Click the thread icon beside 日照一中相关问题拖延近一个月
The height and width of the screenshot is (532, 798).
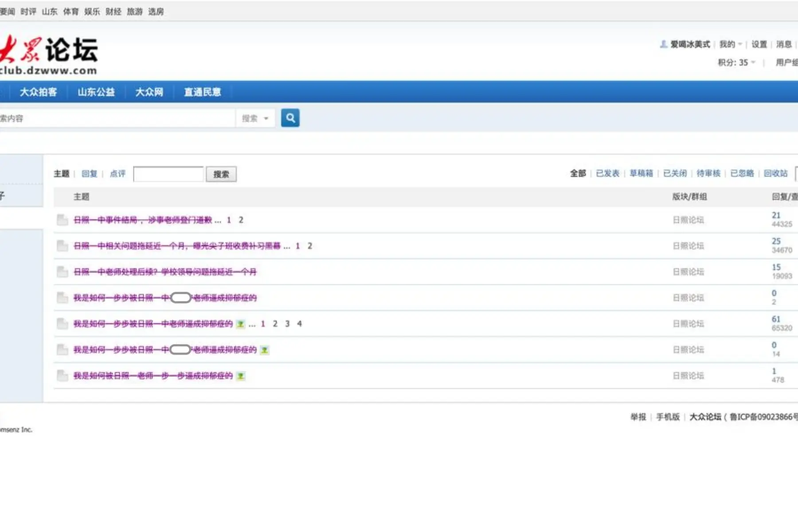tap(62, 246)
